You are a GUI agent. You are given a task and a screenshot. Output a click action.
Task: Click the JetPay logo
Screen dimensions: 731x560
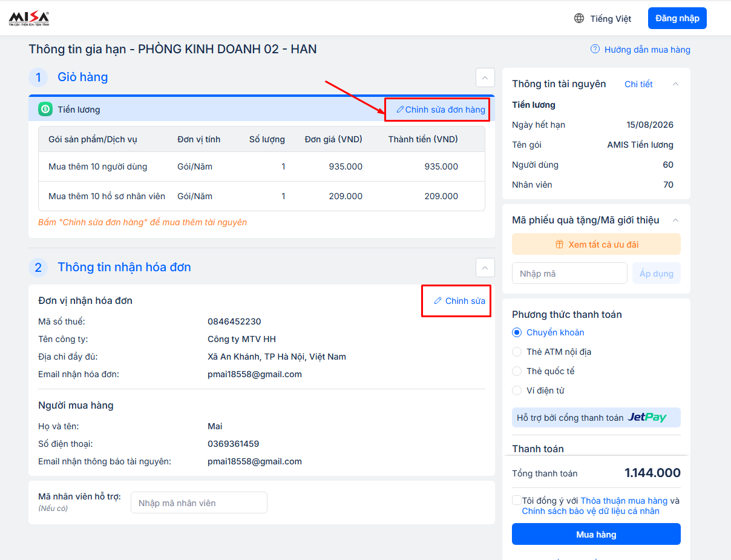pyautogui.click(x=646, y=417)
